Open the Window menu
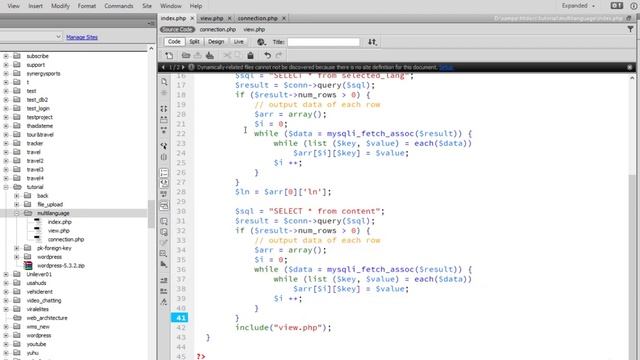The width and height of the screenshot is (640, 360). (x=171, y=6)
